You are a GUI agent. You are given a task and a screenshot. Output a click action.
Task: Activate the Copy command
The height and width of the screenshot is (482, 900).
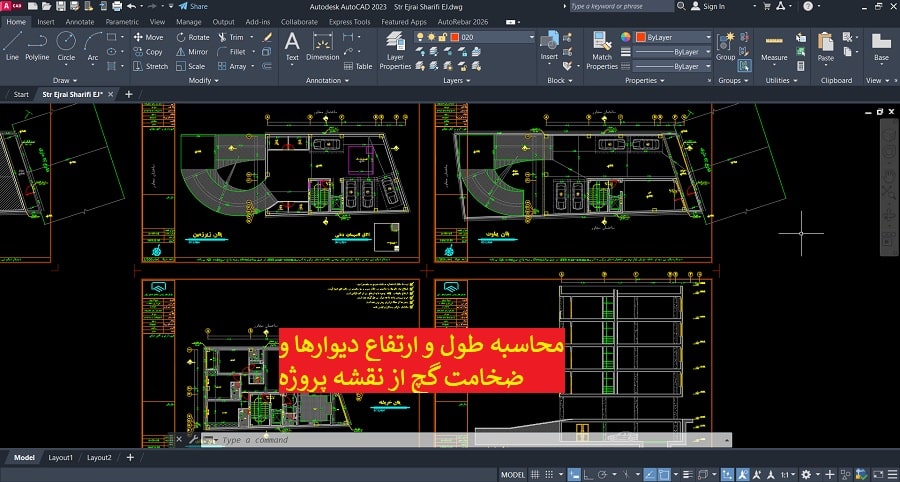(149, 52)
